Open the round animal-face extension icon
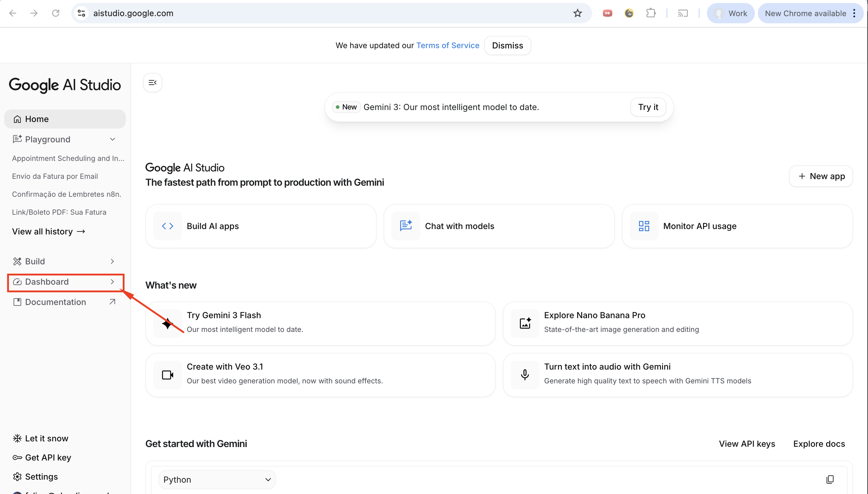This screenshot has width=868, height=494. pos(629,13)
